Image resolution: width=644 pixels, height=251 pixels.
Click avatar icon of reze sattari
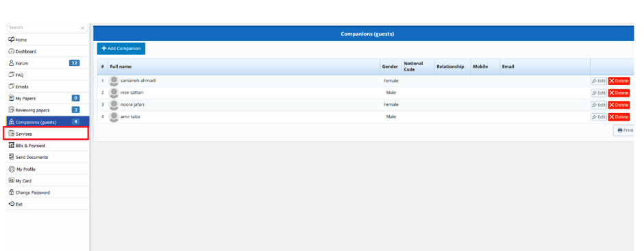114,93
